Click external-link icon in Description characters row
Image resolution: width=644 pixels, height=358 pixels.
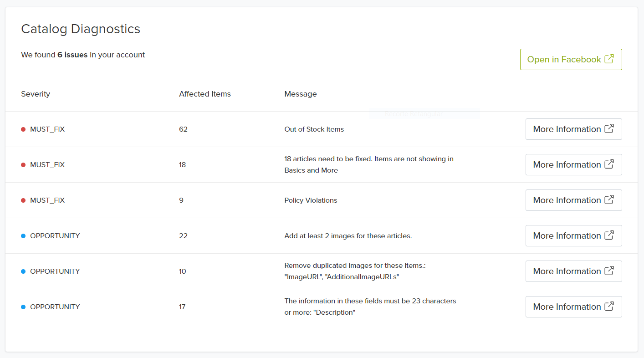(x=609, y=307)
